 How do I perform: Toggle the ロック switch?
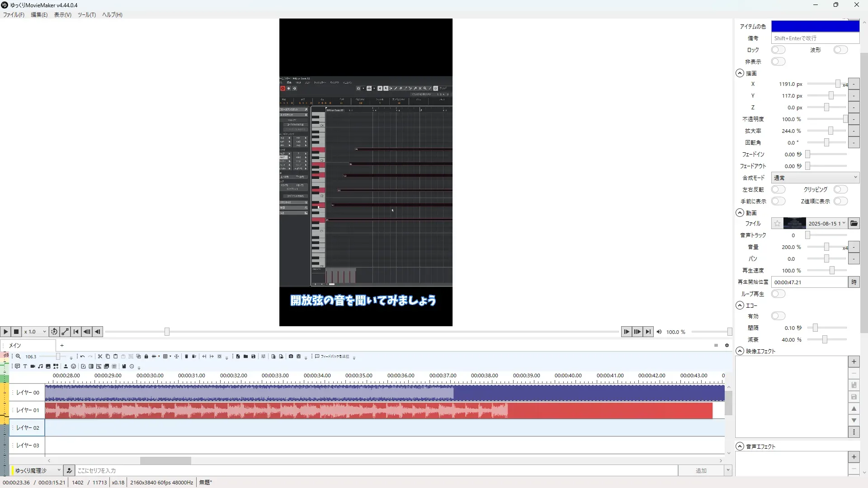tap(778, 50)
